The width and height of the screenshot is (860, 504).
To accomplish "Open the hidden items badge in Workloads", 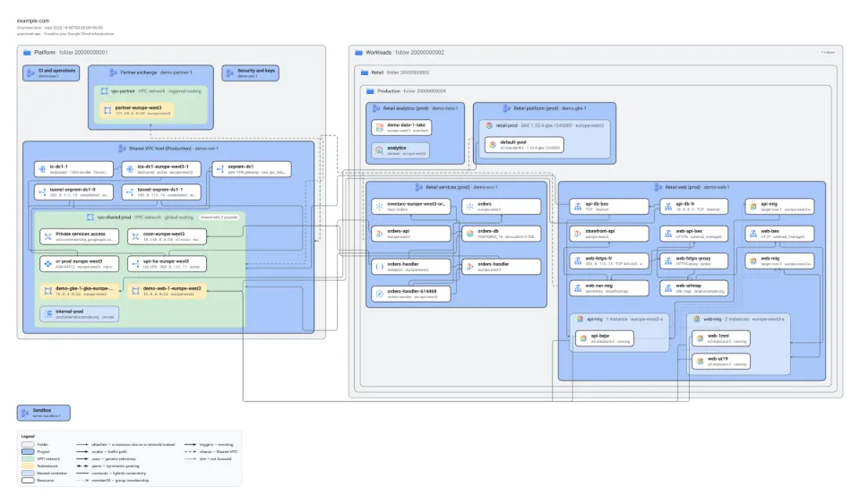I will tap(828, 53).
